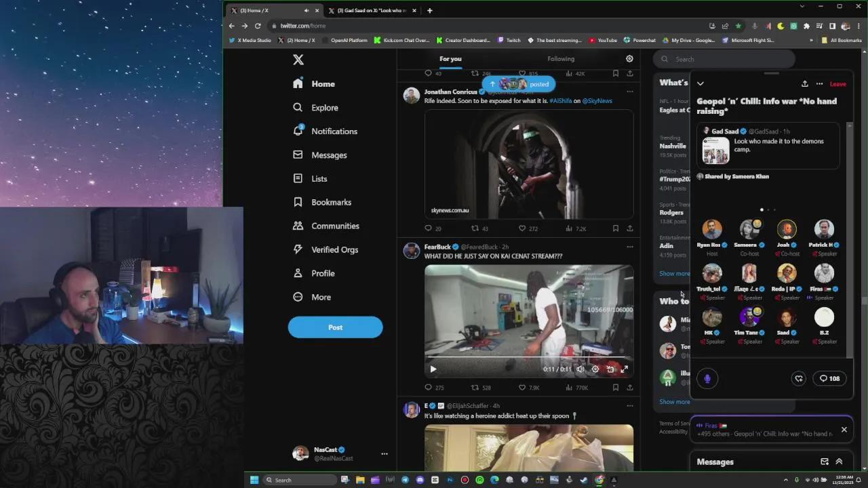Open Messages in the sidebar
This screenshot has width=868, height=488.
click(320, 155)
